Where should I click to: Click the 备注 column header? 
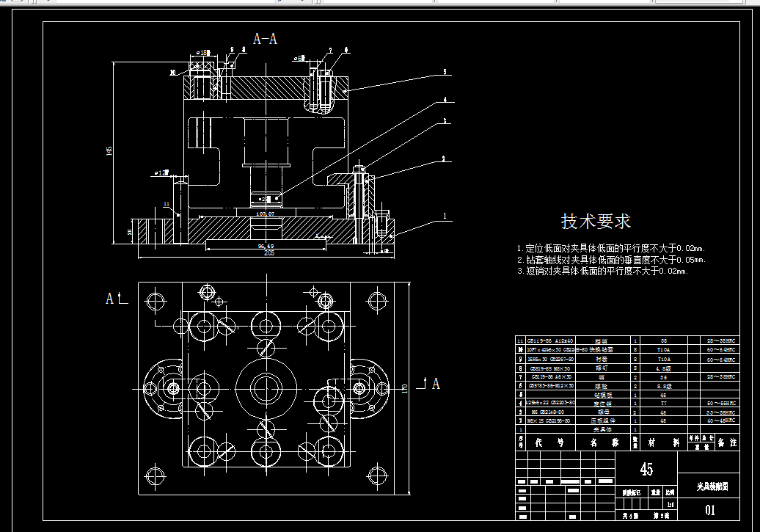(726, 442)
